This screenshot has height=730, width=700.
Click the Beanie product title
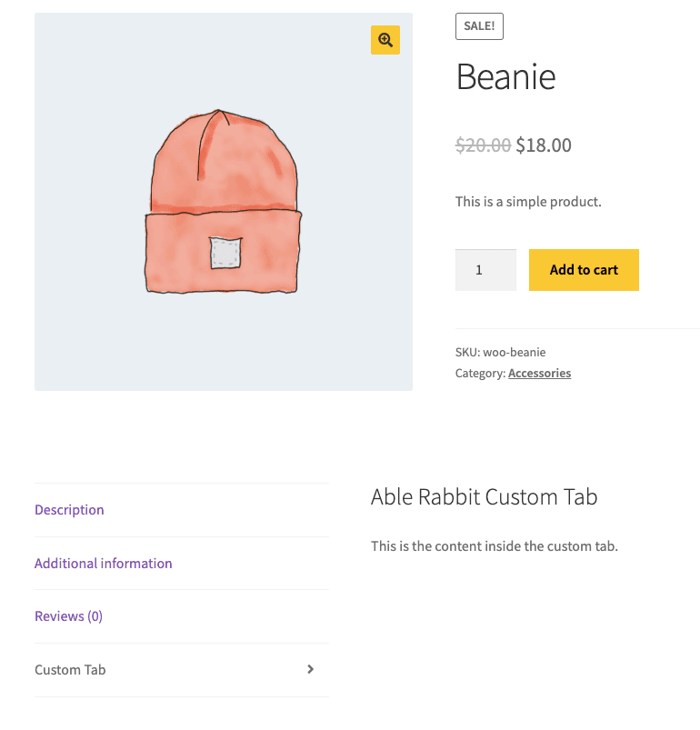[x=505, y=77]
